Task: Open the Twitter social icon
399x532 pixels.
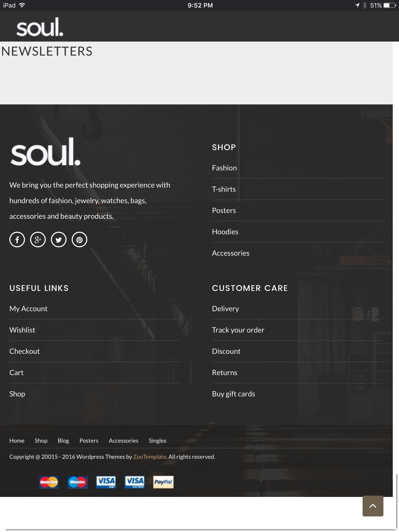Action: pyautogui.click(x=59, y=240)
